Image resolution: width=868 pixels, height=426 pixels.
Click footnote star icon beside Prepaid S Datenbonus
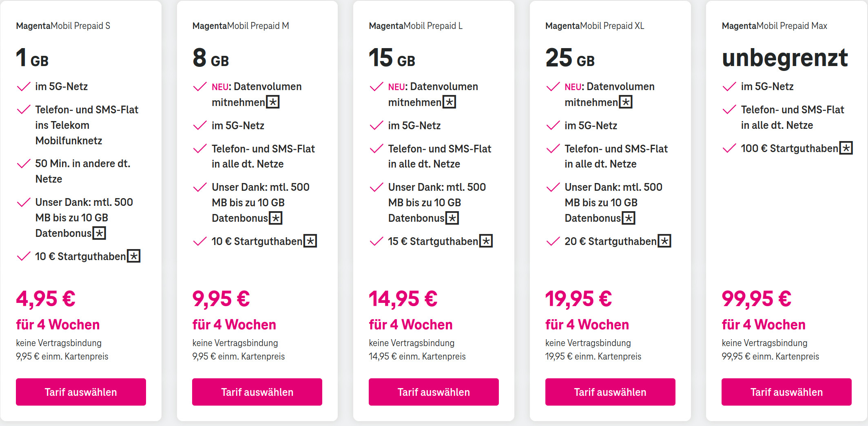pos(99,233)
